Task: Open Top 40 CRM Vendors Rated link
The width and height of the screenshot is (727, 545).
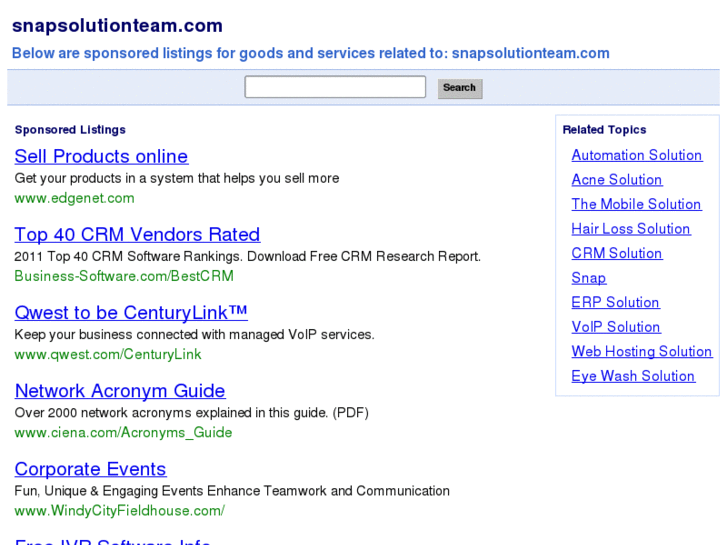Action: point(137,235)
